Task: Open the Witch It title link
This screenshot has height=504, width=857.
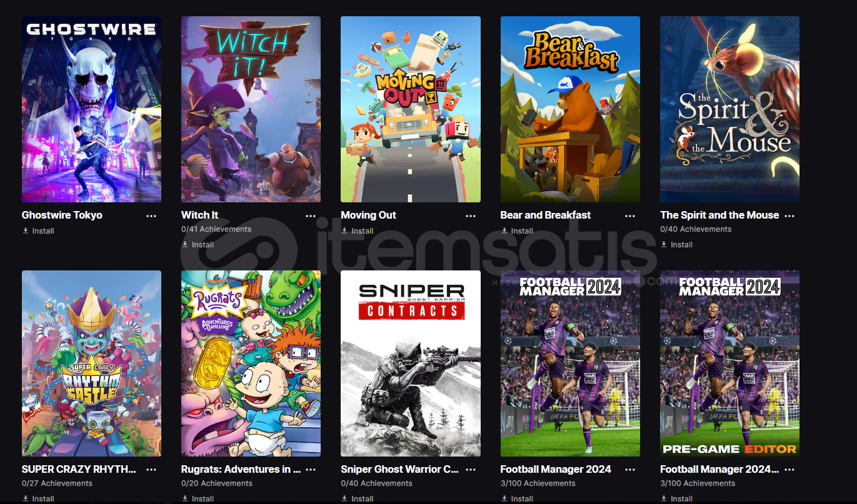Action: [x=199, y=215]
